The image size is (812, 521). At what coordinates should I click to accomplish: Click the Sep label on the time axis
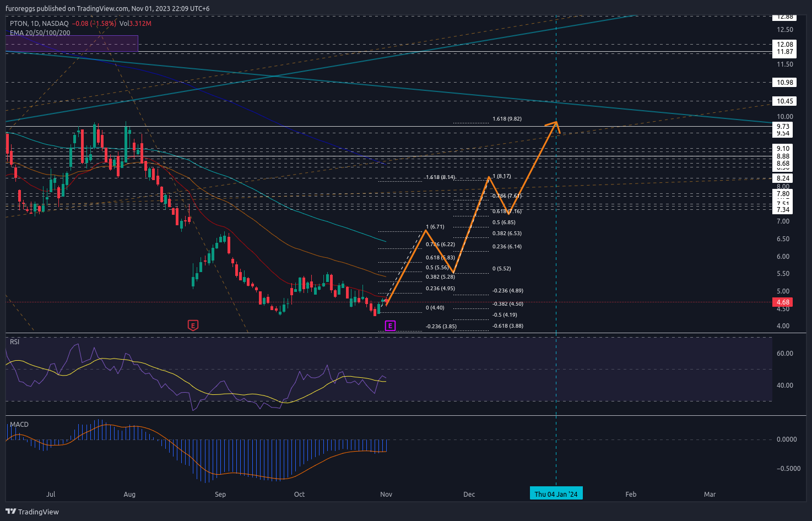(x=220, y=495)
